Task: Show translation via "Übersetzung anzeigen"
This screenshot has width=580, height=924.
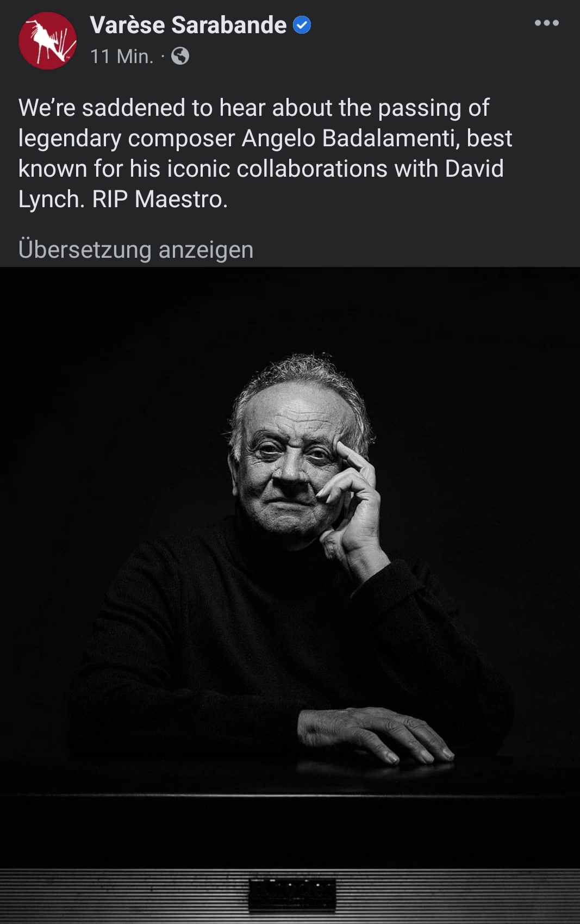Action: 136,250
